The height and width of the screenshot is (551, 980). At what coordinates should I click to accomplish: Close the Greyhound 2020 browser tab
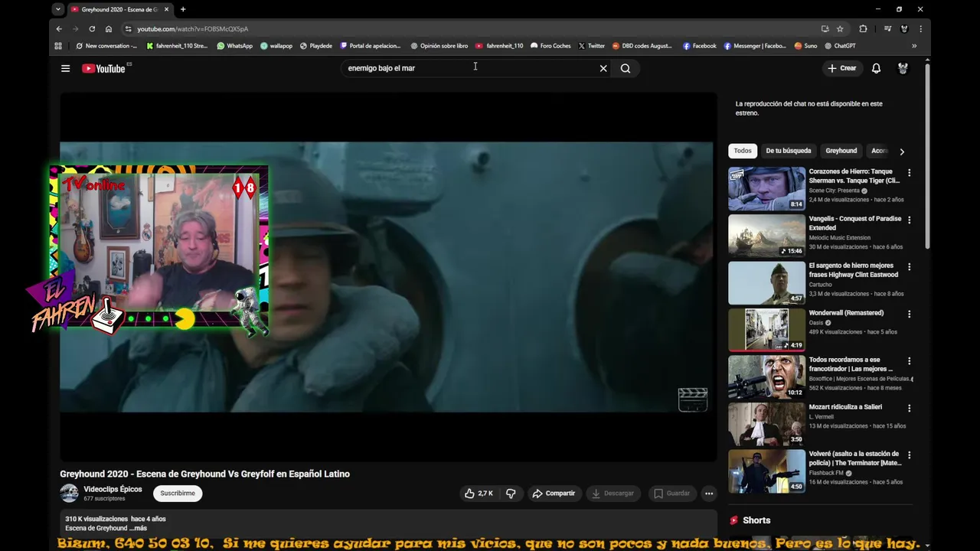point(166,9)
